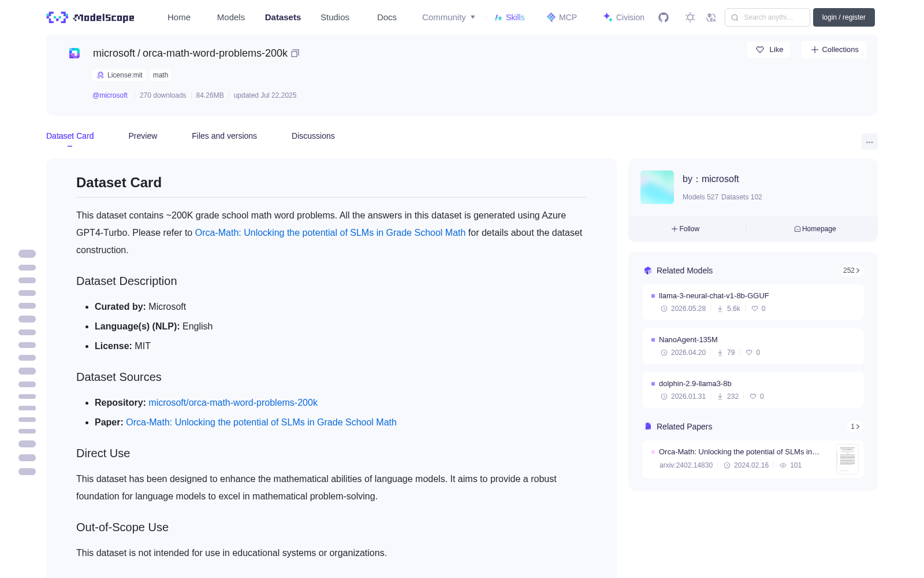Toggle the light/dark theme sun icon

pos(690,17)
